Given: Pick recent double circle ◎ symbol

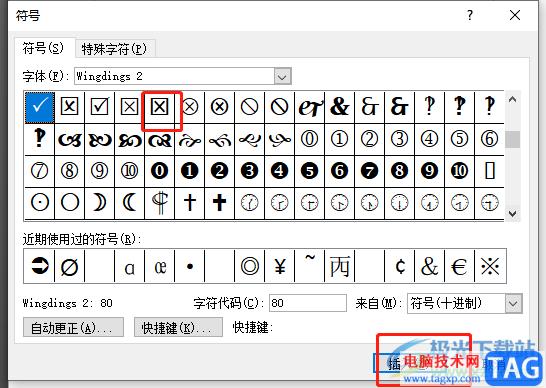Looking at the screenshot, I should pos(250,266).
